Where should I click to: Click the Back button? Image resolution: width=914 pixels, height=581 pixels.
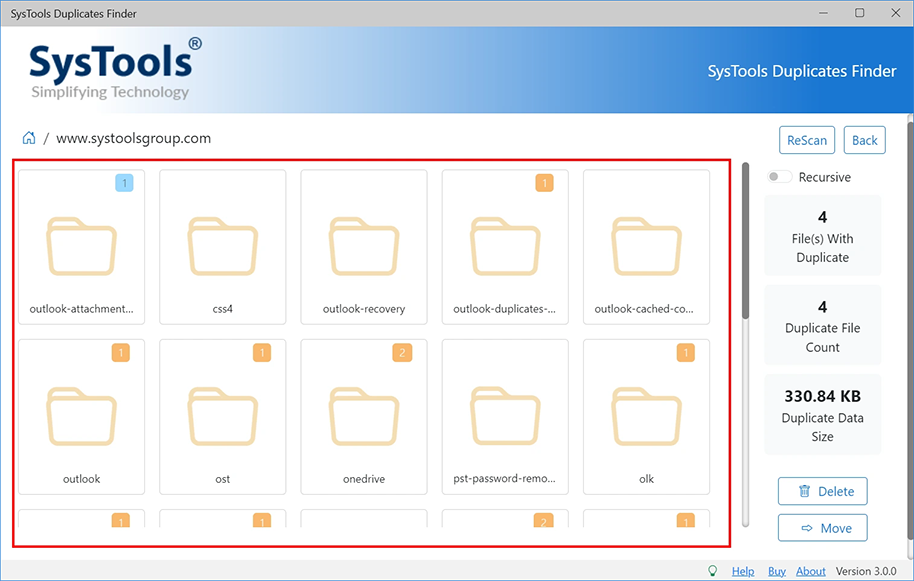coord(864,140)
